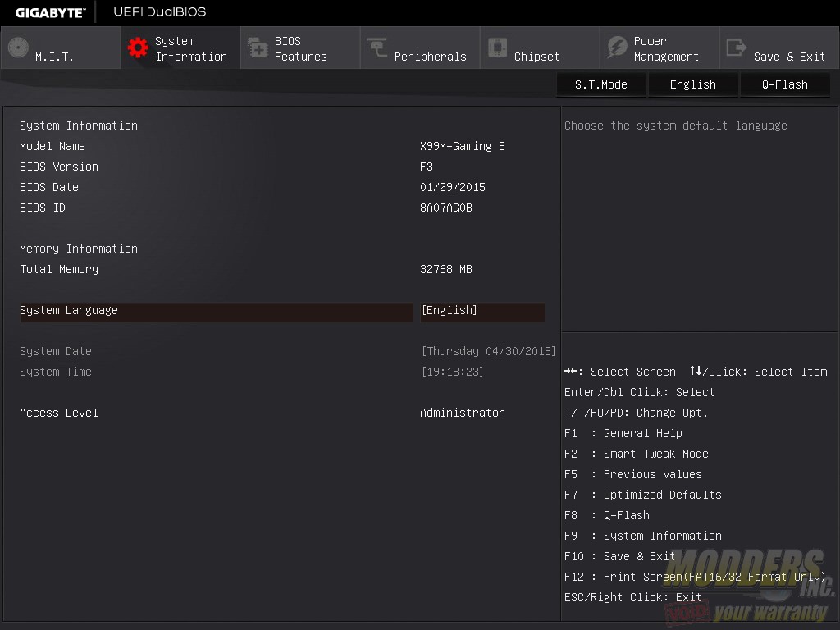Click the BIOS ID label
The image size is (840, 630).
[43, 208]
